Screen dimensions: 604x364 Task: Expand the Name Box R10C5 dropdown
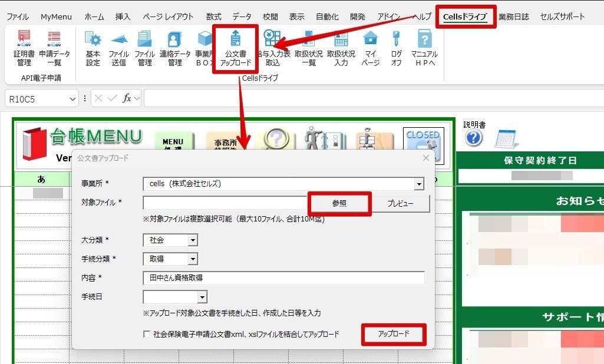72,99
